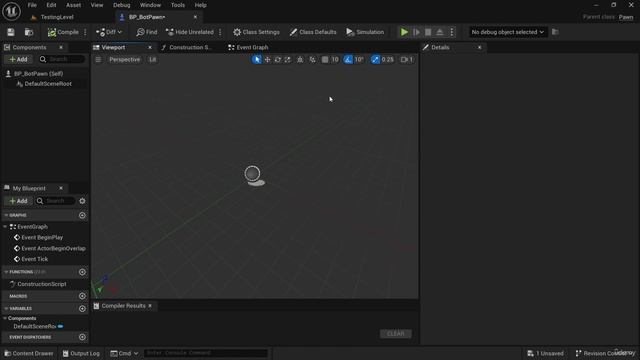Add a new component

[18, 60]
